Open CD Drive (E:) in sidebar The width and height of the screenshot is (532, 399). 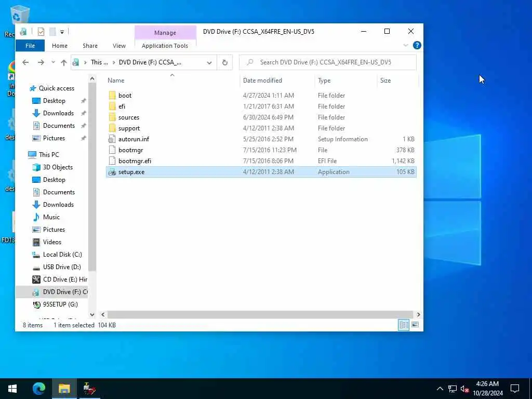(65, 280)
